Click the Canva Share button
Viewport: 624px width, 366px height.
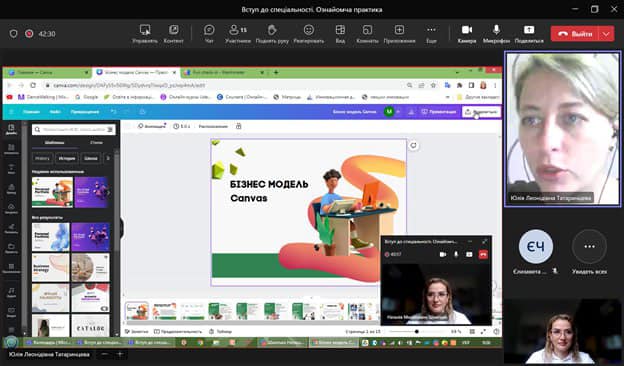click(481, 112)
